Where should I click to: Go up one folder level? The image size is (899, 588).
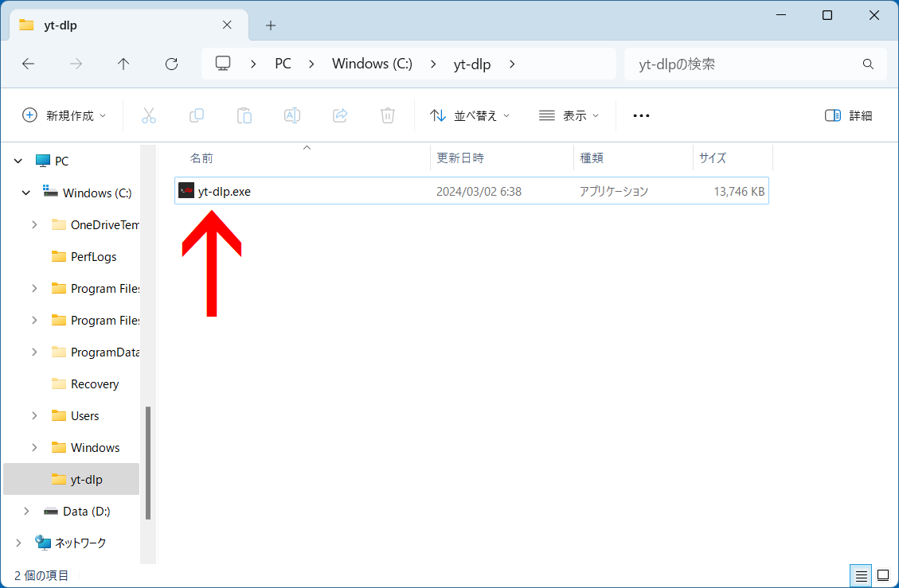[123, 64]
